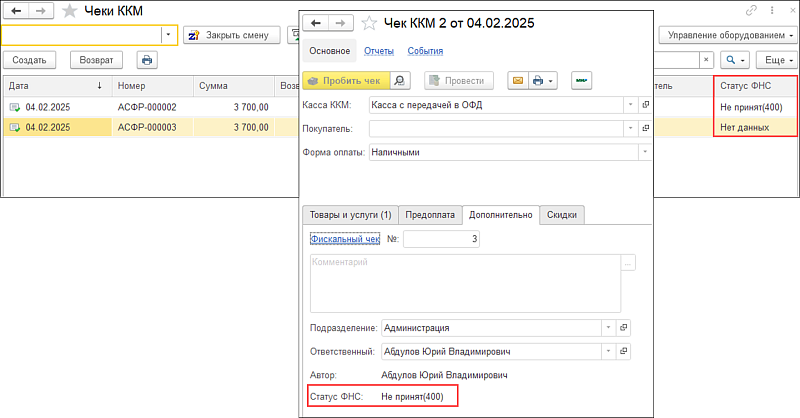The image size is (800, 418).
Task: Open Ответственный linked item icon
Action: pyautogui.click(x=623, y=351)
